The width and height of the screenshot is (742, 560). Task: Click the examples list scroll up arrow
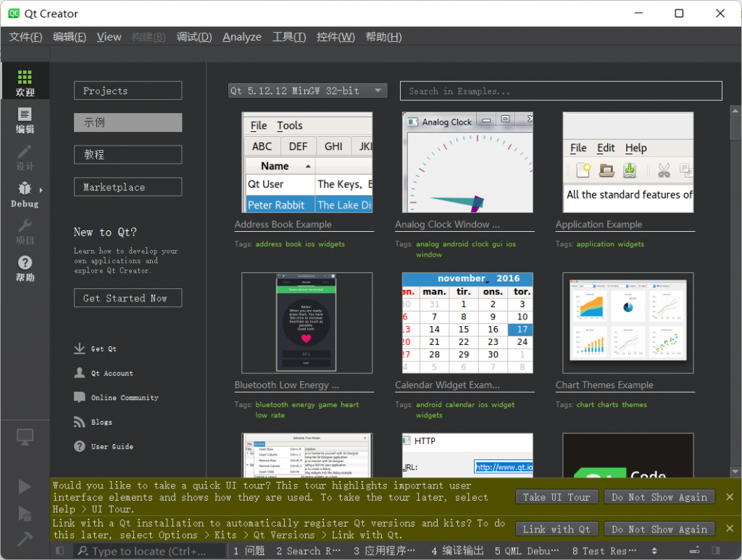(x=735, y=112)
